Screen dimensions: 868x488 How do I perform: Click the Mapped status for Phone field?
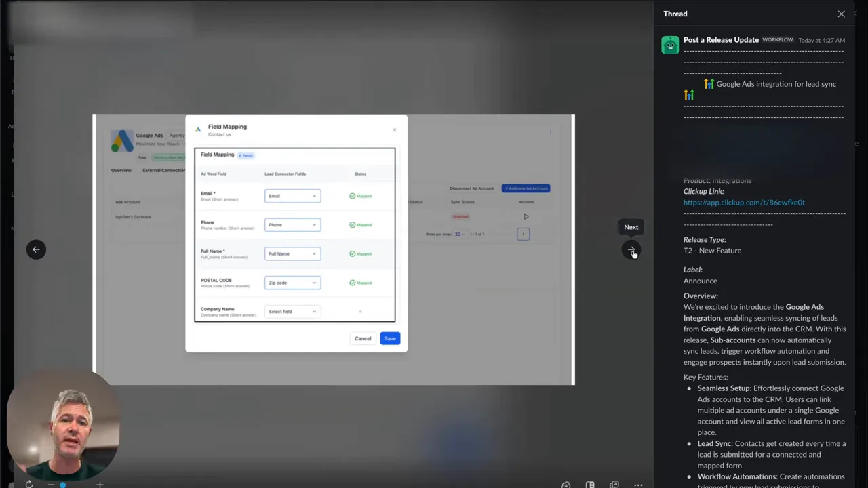361,225
